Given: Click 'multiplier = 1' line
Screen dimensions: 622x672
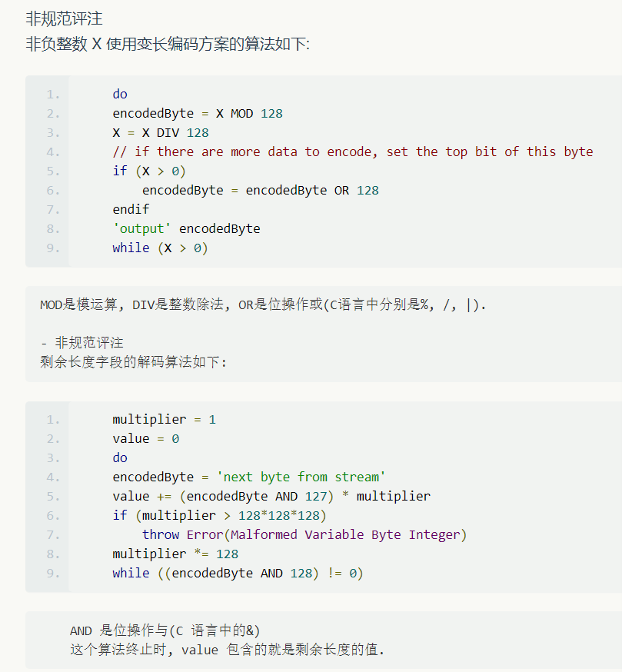Looking at the screenshot, I should click(x=165, y=420).
